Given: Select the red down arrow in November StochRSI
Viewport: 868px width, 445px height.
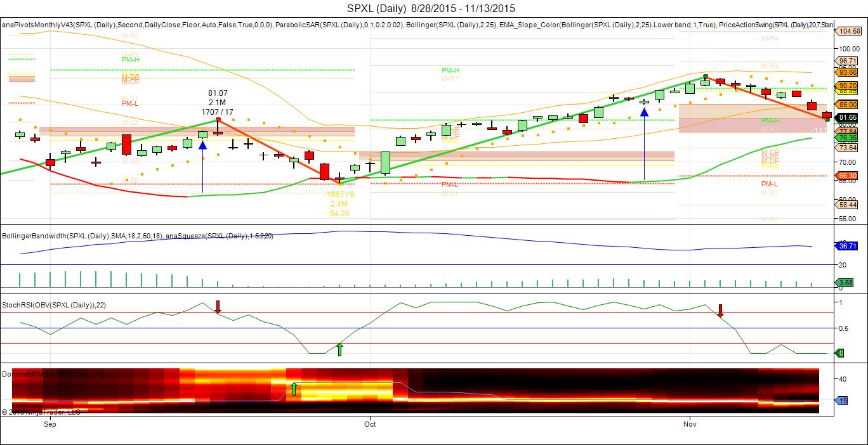Looking at the screenshot, I should (x=720, y=311).
